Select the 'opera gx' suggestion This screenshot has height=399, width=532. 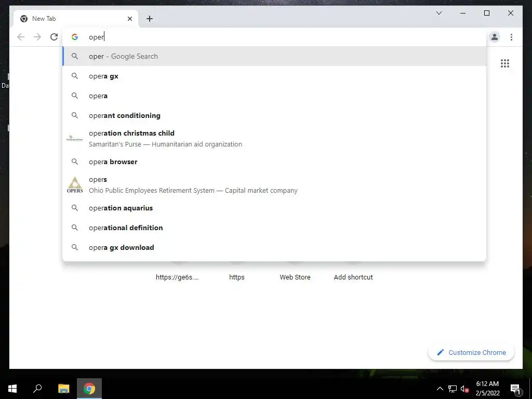pyautogui.click(x=274, y=76)
